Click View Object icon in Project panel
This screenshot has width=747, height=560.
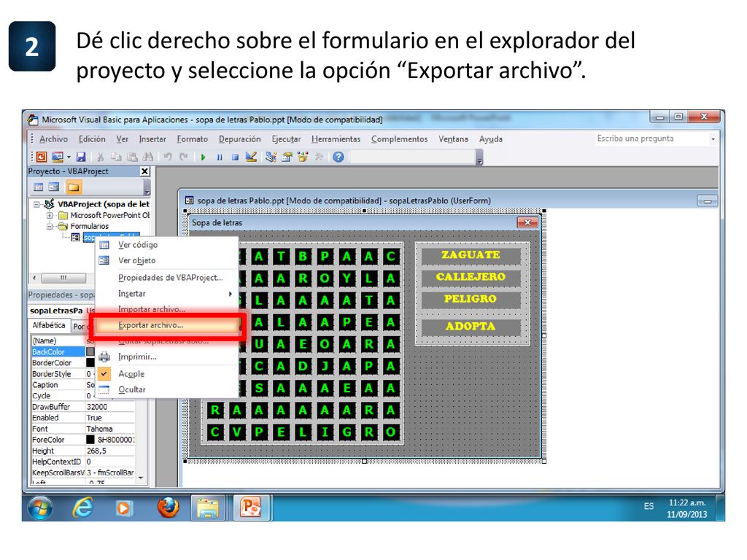54,187
